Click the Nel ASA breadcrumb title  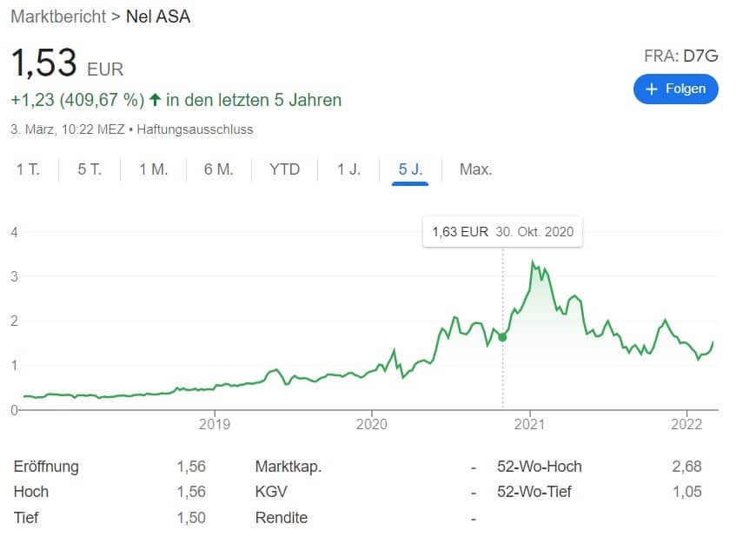pyautogui.click(x=158, y=17)
